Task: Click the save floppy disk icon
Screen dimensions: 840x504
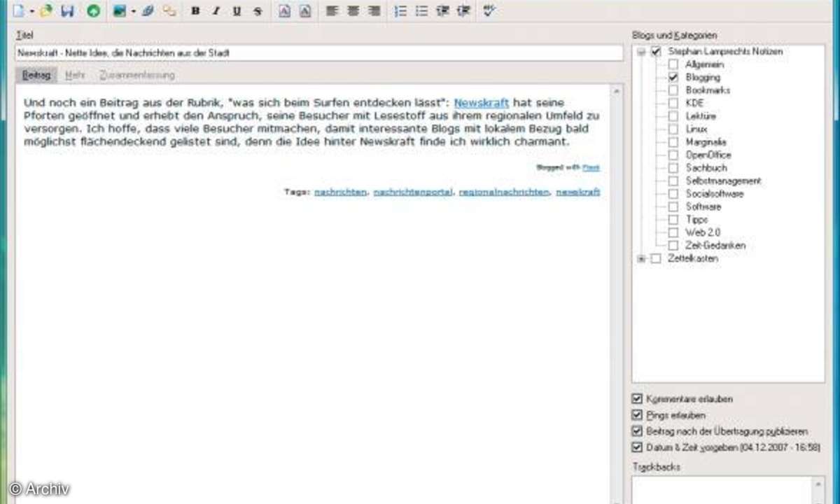Action: [68, 11]
